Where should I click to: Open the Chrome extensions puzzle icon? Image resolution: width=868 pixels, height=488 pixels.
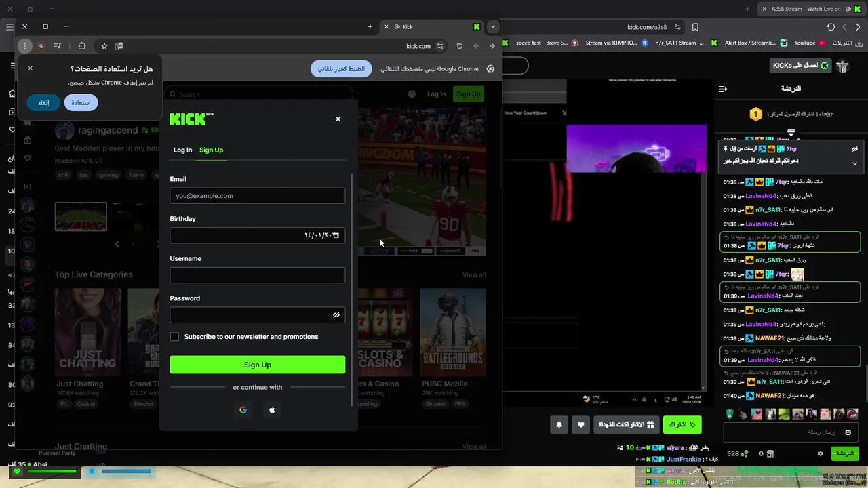82,46
